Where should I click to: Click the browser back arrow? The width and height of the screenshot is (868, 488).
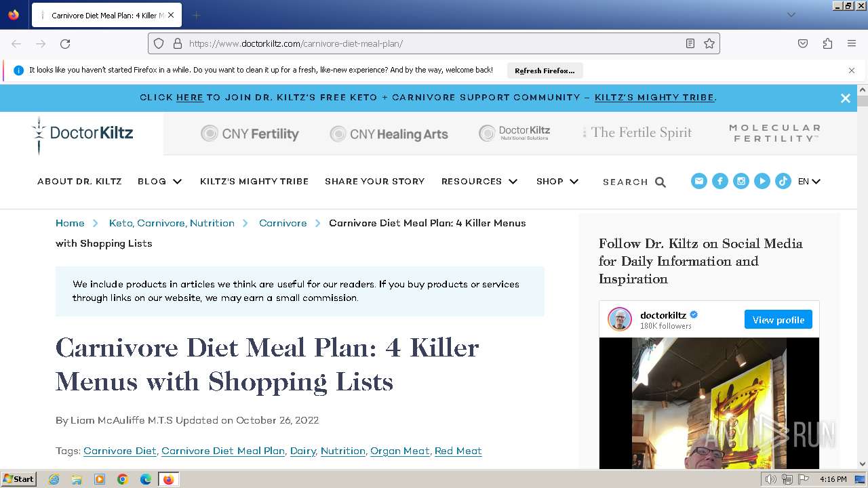pos(16,43)
